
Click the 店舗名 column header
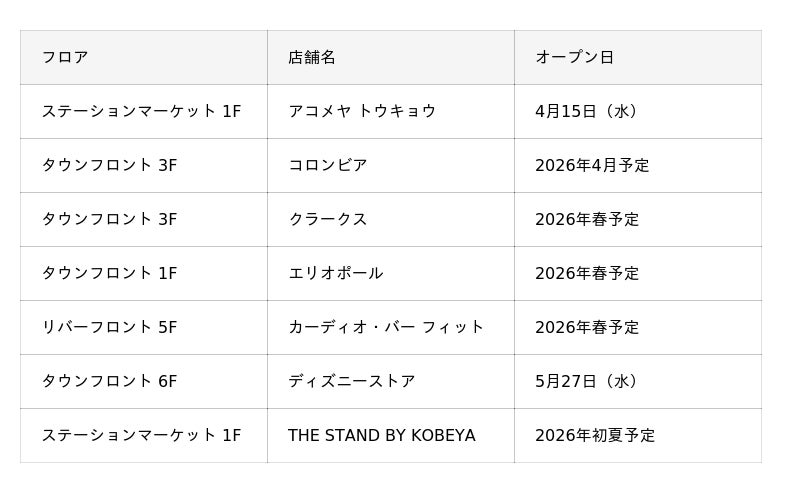coord(312,58)
